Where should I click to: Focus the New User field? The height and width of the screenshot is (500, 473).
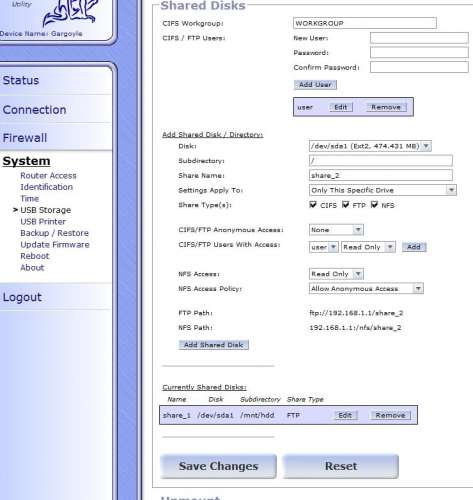pos(419,38)
